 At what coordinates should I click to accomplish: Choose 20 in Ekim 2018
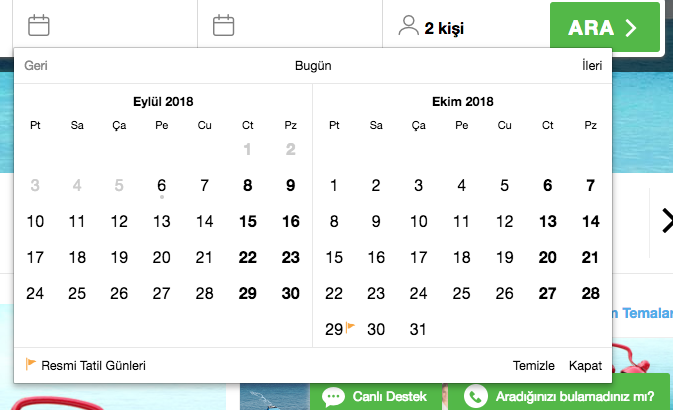click(x=547, y=258)
